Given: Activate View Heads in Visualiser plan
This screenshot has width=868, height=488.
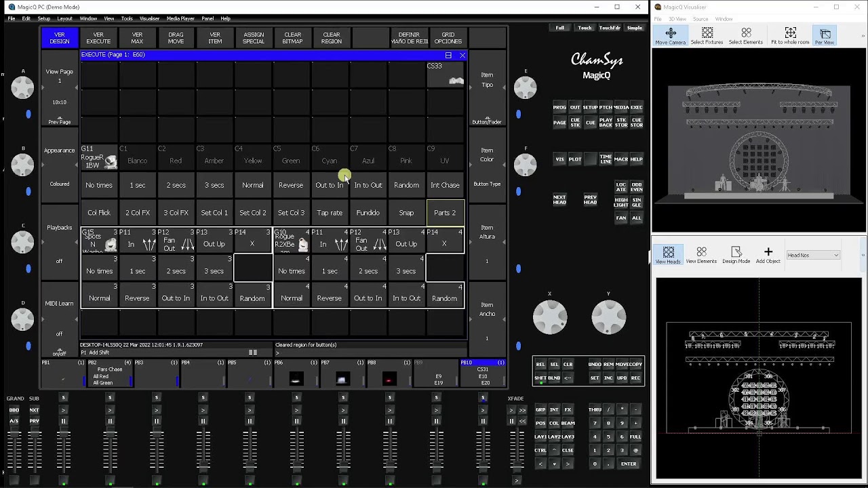Looking at the screenshot, I should click(x=668, y=255).
